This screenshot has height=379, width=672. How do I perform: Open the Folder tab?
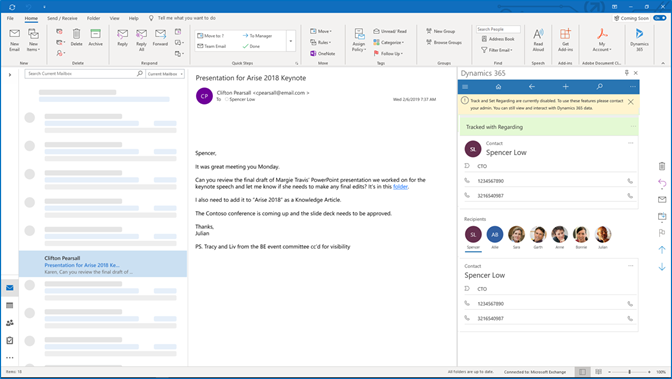tap(93, 18)
